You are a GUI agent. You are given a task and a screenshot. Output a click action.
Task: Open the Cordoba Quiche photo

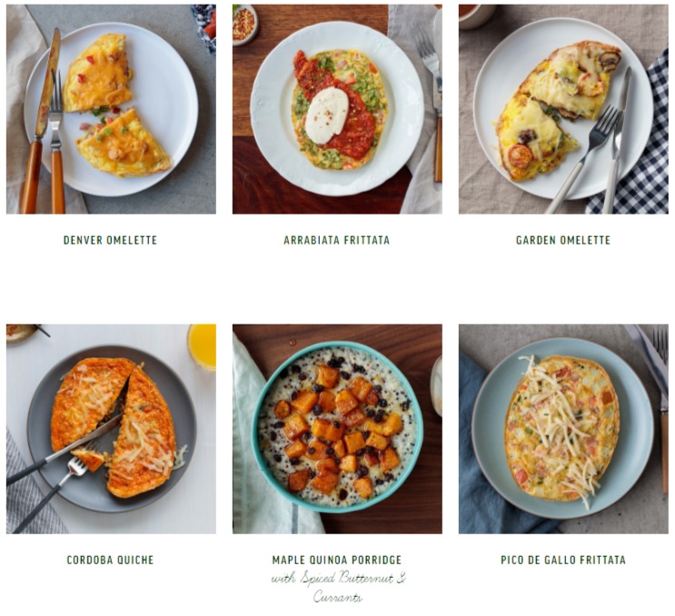tap(111, 429)
